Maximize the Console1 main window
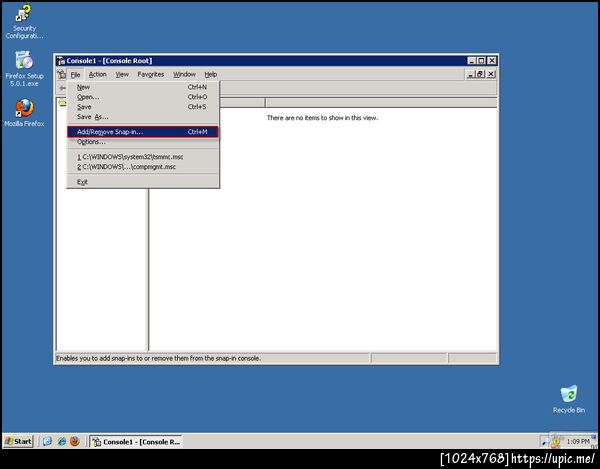Image resolution: width=600 pixels, height=469 pixels. pos(481,60)
